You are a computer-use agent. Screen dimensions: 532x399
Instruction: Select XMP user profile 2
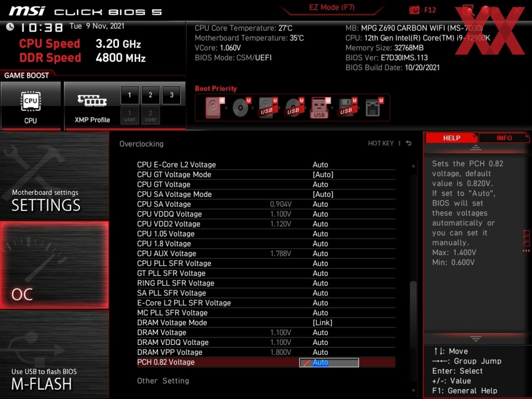(x=150, y=115)
